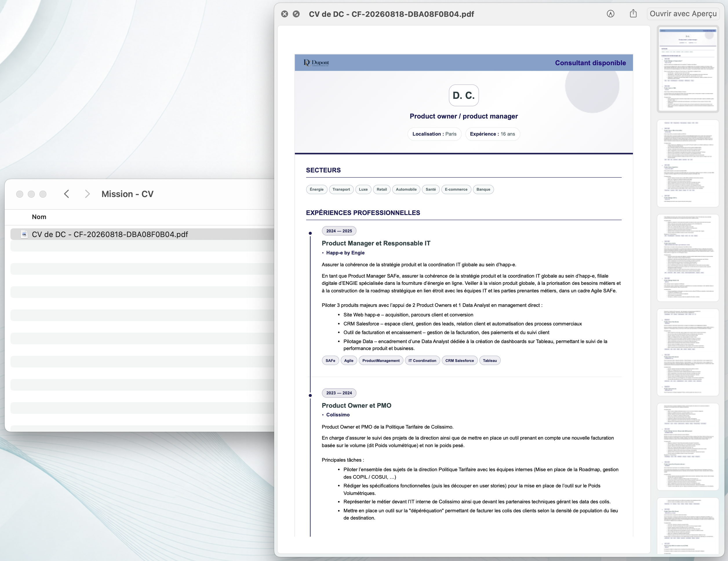This screenshot has width=728, height=561.
Task: Click the CRM Salesforce skill tag
Action: 459,361
